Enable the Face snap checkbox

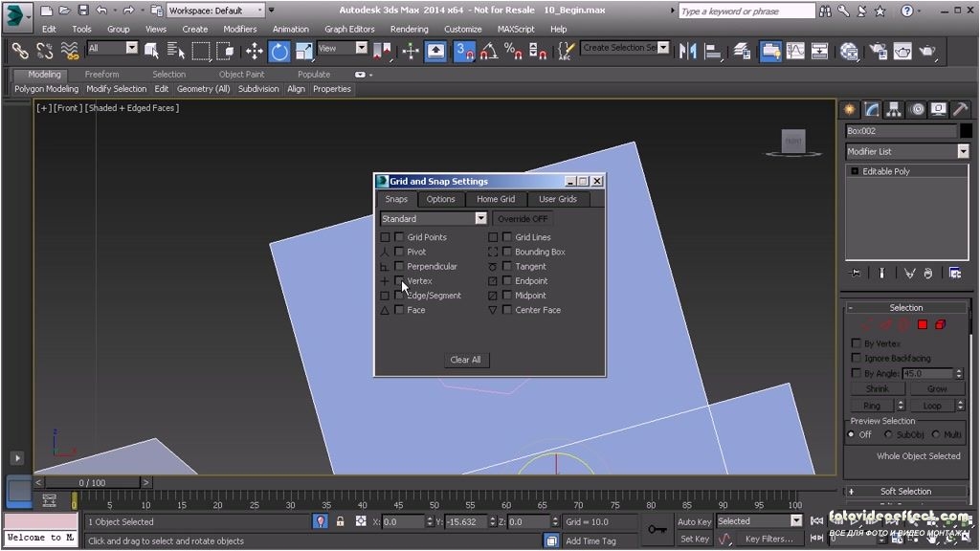399,309
